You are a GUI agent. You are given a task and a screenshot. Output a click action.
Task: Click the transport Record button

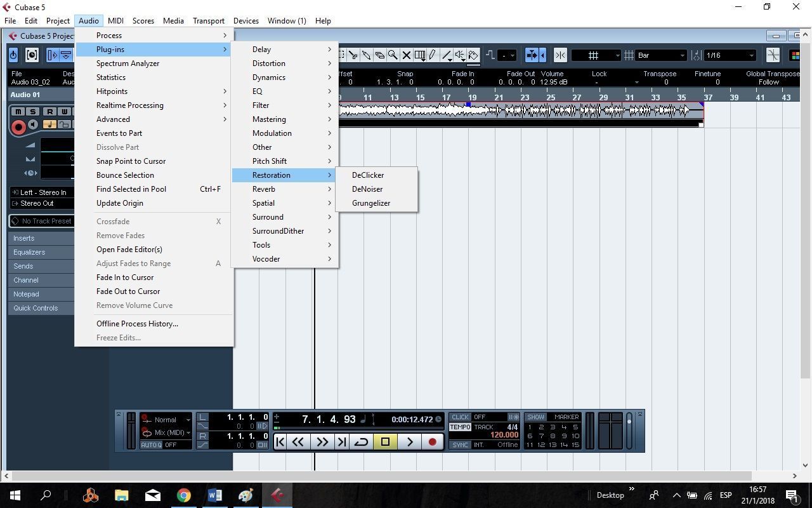coord(433,442)
